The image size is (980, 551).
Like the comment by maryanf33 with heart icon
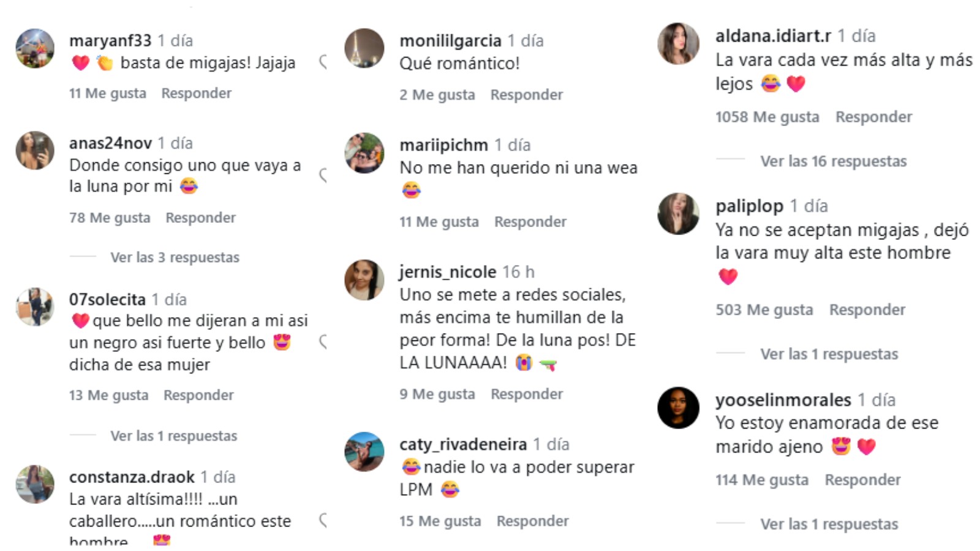coord(323,62)
